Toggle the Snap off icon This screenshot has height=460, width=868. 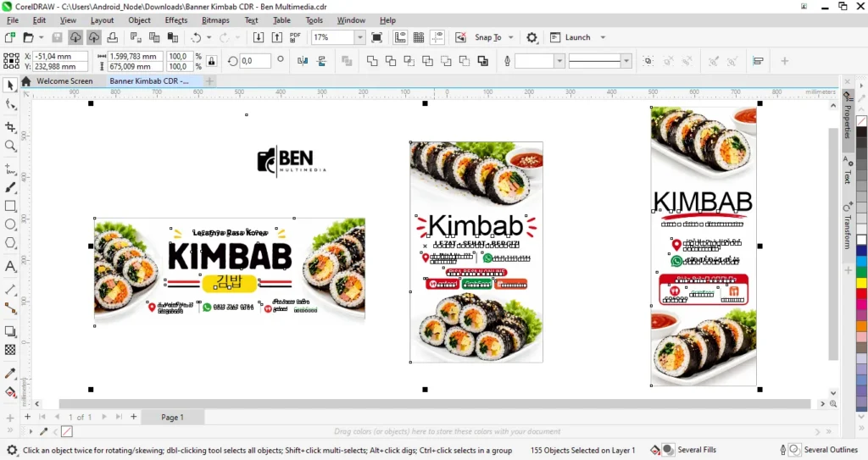click(x=460, y=37)
